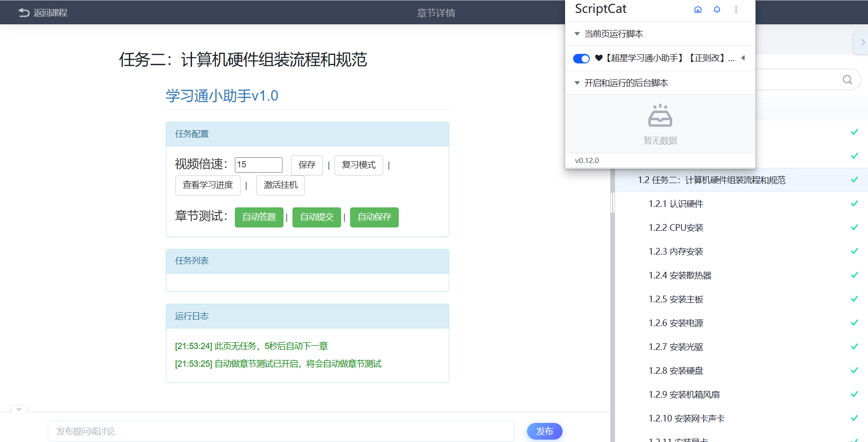Collapse 当前页运行脚本 section
Screen dimensions: 868x442
[x=577, y=34]
